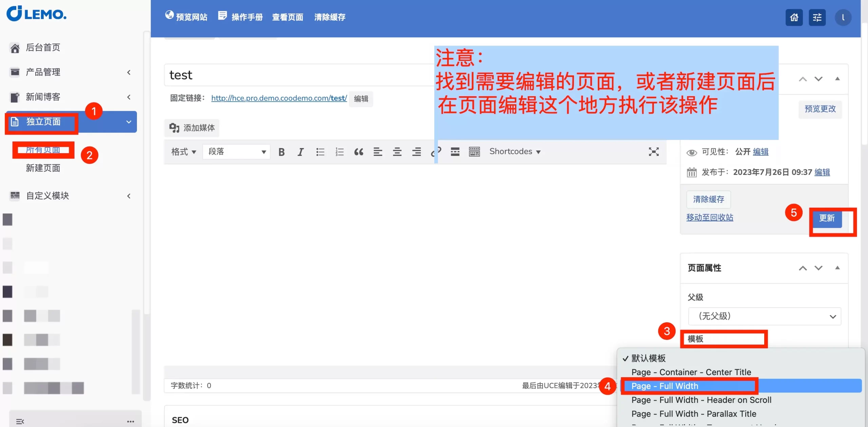Select Page - Full Width template option
This screenshot has width=868, height=427.
[x=665, y=386]
